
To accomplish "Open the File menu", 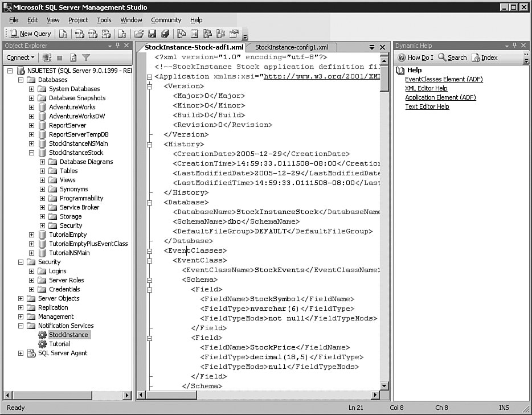I will coord(14,20).
